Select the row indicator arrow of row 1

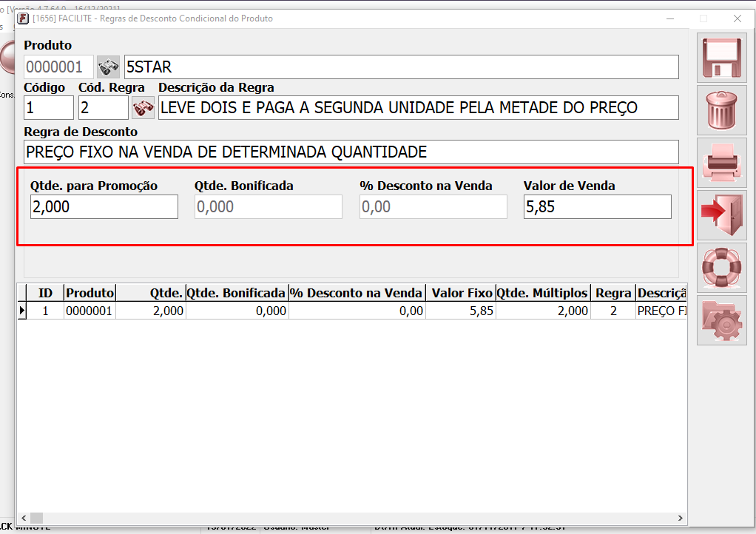click(x=21, y=311)
